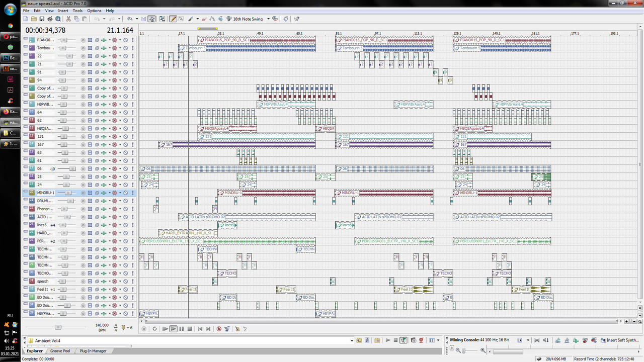644x362 pixels.
Task: Switch to the Plug-In Manager tab
Action: pyautogui.click(x=93, y=351)
